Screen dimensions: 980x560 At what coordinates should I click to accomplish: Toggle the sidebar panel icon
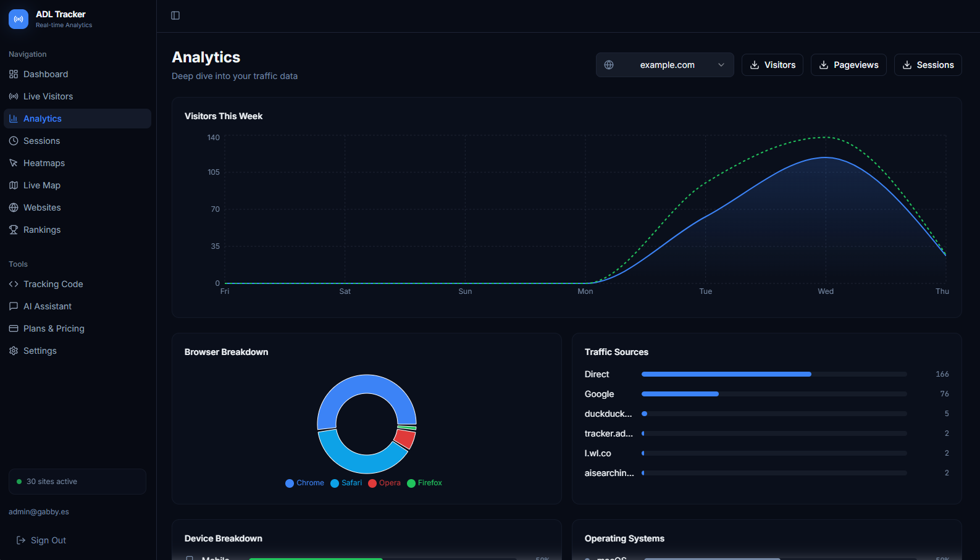(175, 15)
